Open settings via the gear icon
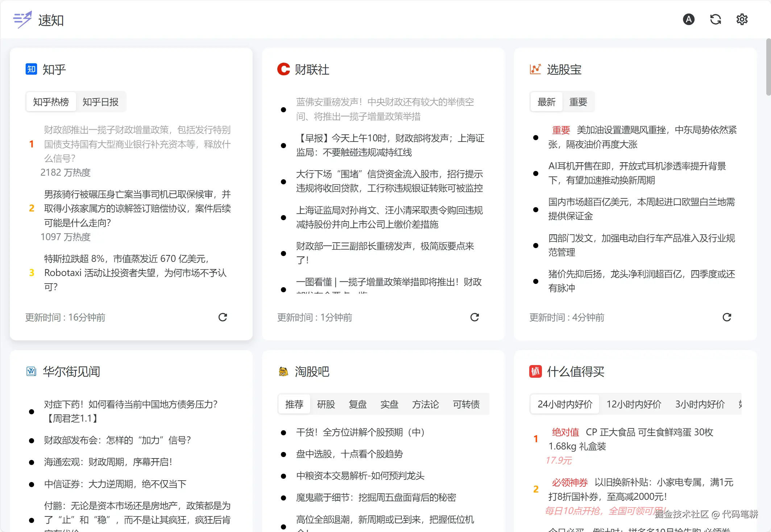Viewport: 771px width, 532px height. click(742, 19)
